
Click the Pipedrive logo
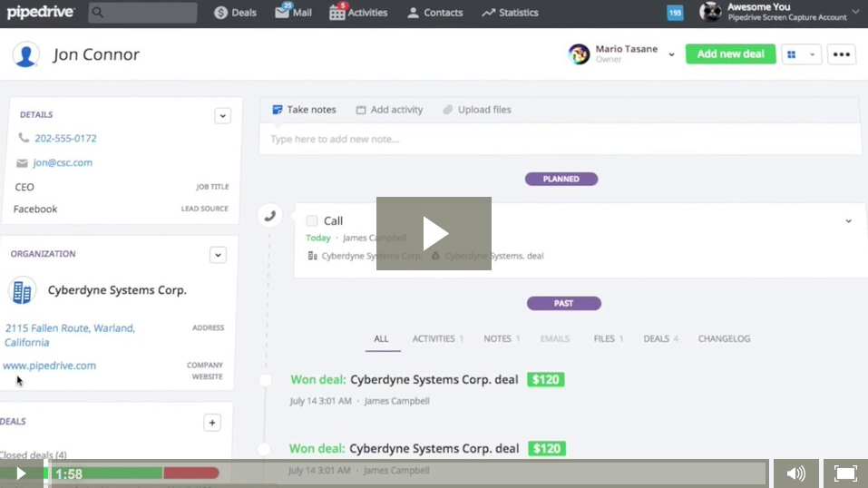(41, 12)
